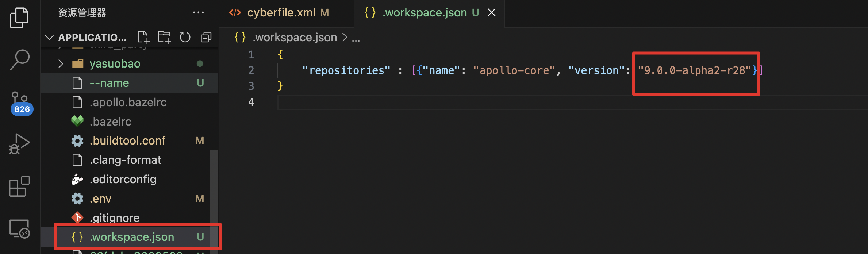Close the .workspace.json tab
Screen dimensions: 868x254
pos(492,13)
